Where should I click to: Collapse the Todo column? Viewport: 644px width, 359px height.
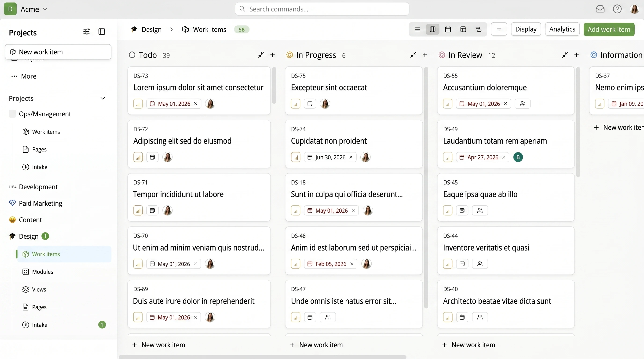tap(261, 55)
